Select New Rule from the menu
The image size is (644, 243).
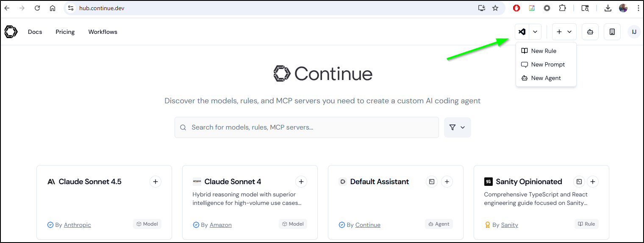[x=544, y=51]
